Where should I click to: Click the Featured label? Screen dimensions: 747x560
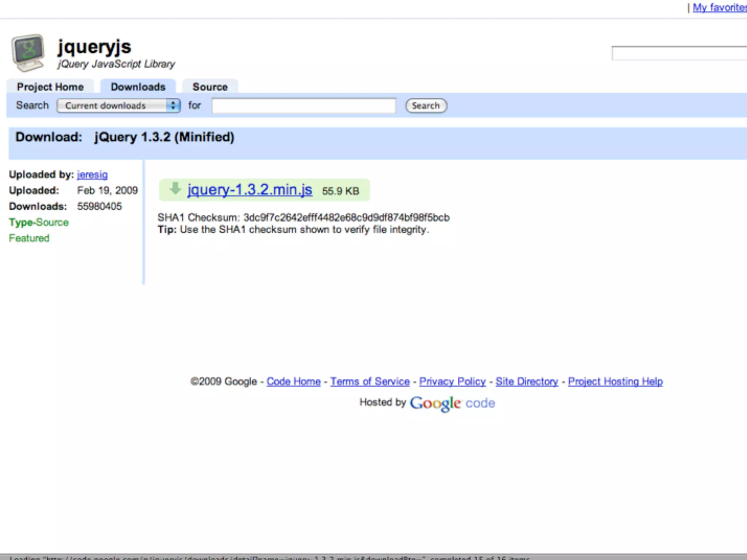point(29,238)
